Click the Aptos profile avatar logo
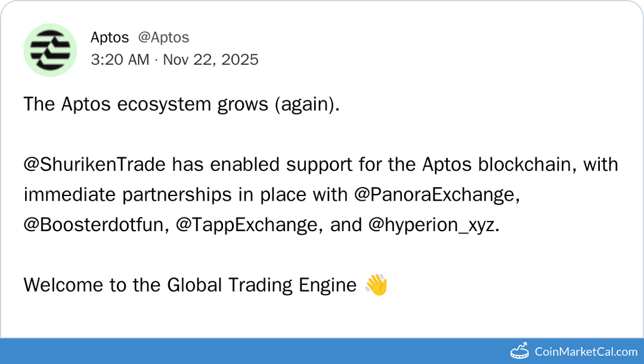Viewport: 644px width, 364px height. tap(50, 50)
